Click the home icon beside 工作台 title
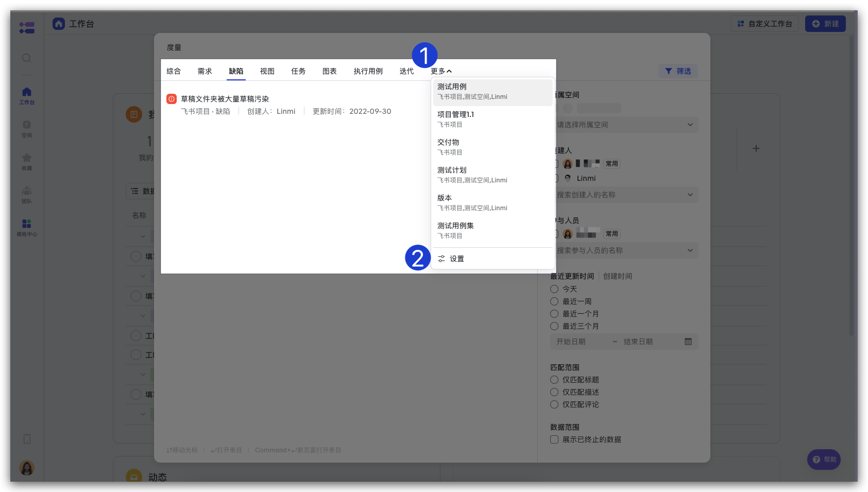 click(x=59, y=24)
